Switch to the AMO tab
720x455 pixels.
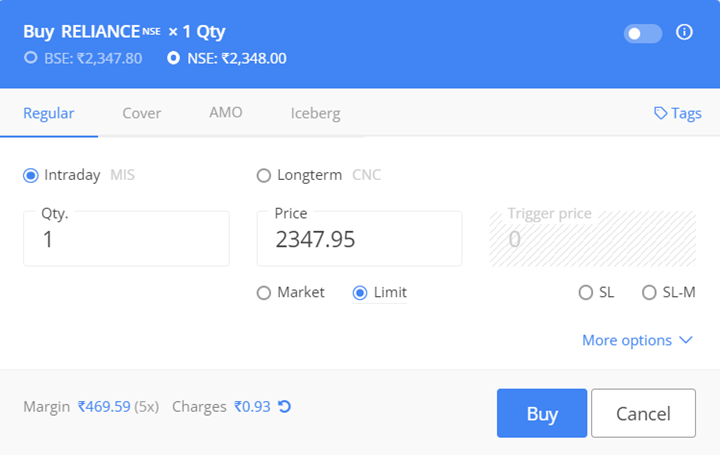click(225, 112)
